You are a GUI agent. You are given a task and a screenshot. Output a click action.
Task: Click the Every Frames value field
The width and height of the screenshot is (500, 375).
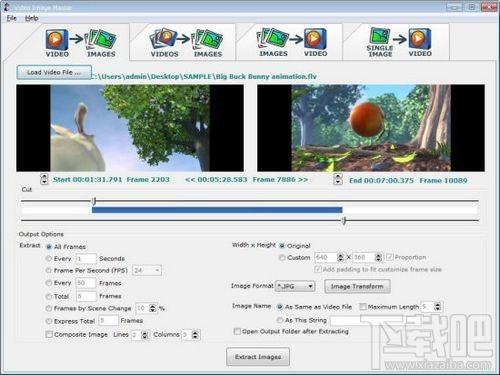(86, 283)
